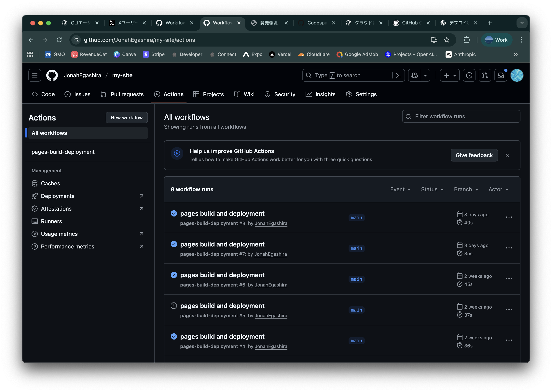Click the Give feedback button
The height and width of the screenshot is (392, 552).
(x=474, y=155)
